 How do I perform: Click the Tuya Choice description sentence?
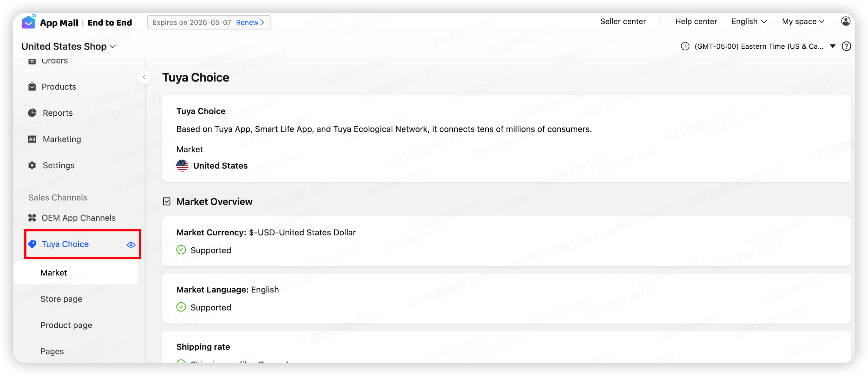click(384, 129)
